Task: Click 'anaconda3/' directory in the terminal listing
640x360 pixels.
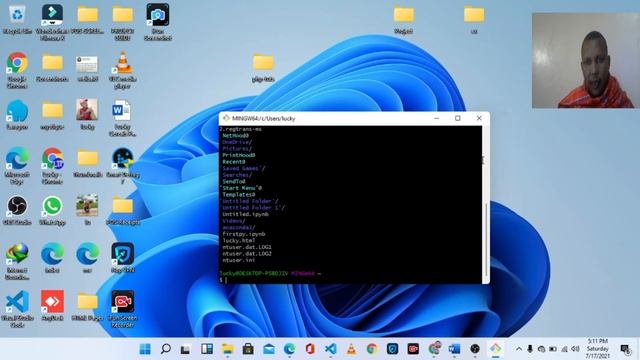Action: [x=239, y=227]
